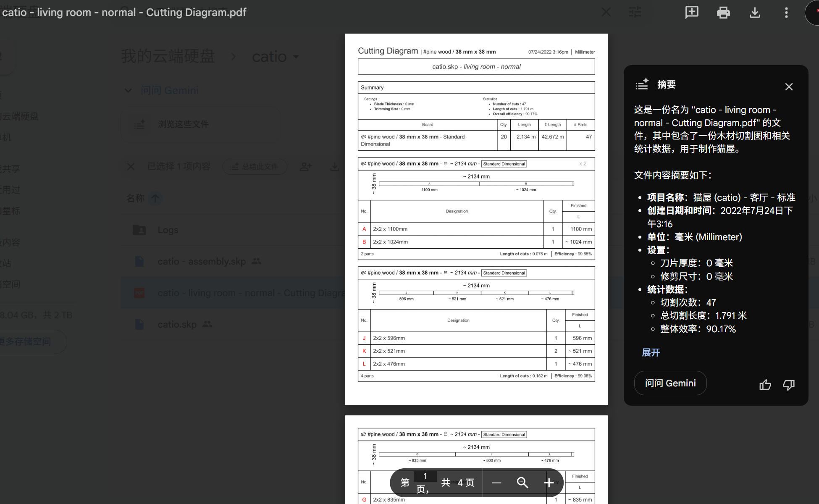Click the page number input field
This screenshot has height=504, width=819.
point(425,476)
